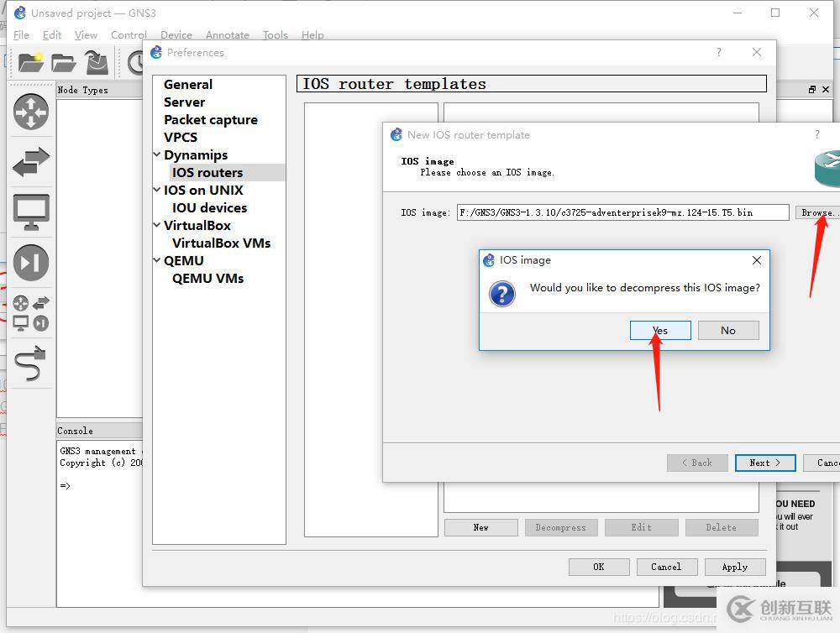840x633 pixels.
Task: Browse end devices monitor icon
Action: [30, 212]
